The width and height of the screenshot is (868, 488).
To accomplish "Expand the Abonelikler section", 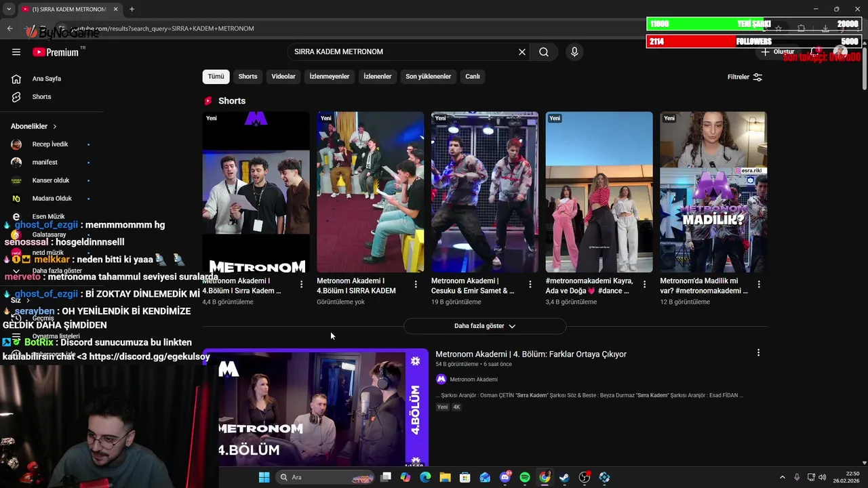I will [x=34, y=126].
